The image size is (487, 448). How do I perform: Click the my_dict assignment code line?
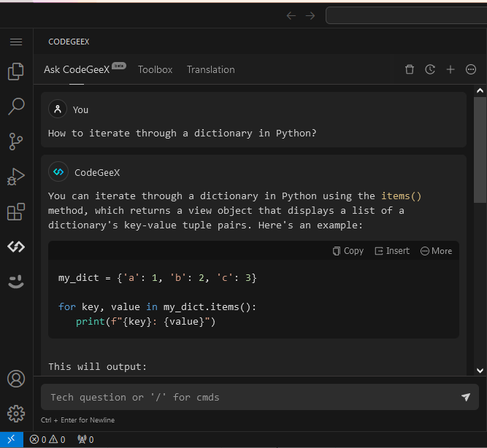(x=158, y=277)
